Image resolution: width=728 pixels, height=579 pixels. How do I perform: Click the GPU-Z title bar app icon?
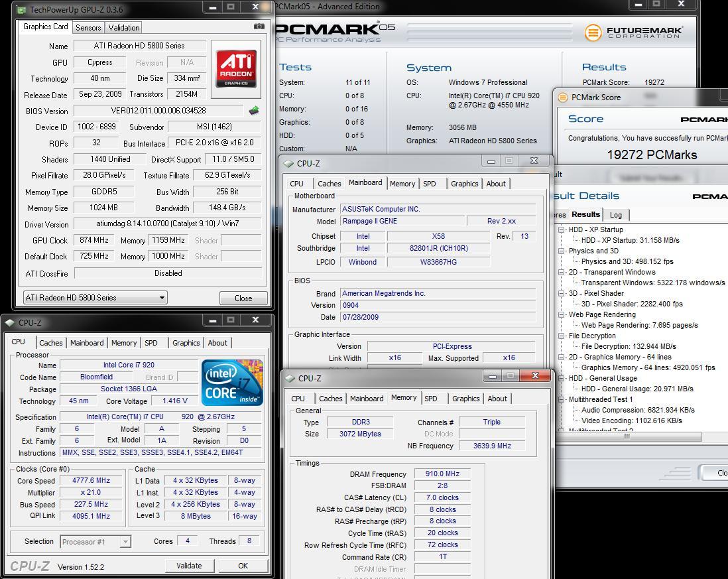tap(21, 9)
